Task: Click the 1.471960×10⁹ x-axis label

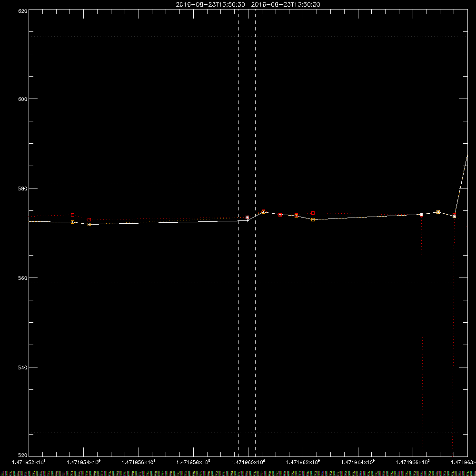Action: click(248, 462)
